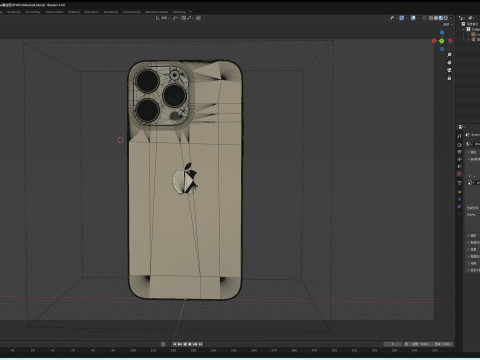Image resolution: width=480 pixels, height=360 pixels.
Task: Click the lock camera to view icon
Action: pyautogui.click(x=449, y=78)
